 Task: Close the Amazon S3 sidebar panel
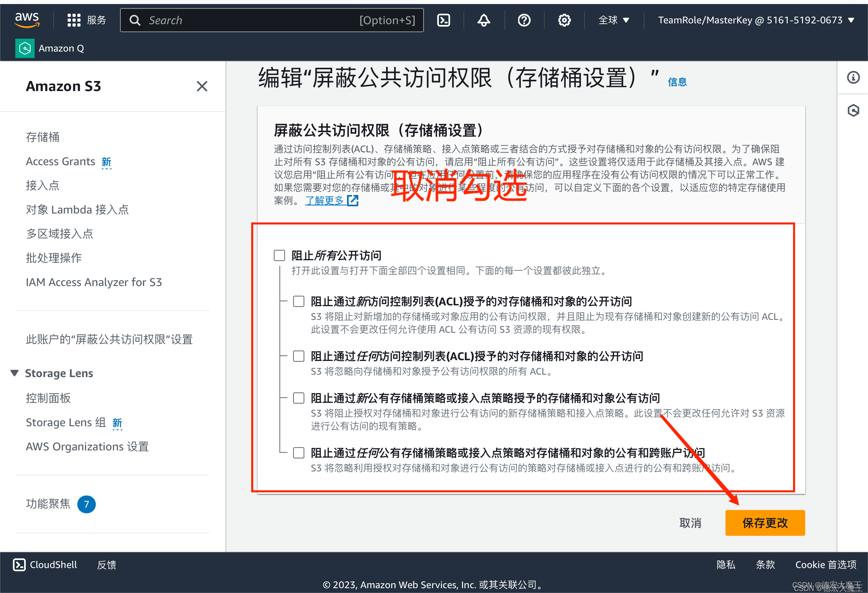pos(202,86)
